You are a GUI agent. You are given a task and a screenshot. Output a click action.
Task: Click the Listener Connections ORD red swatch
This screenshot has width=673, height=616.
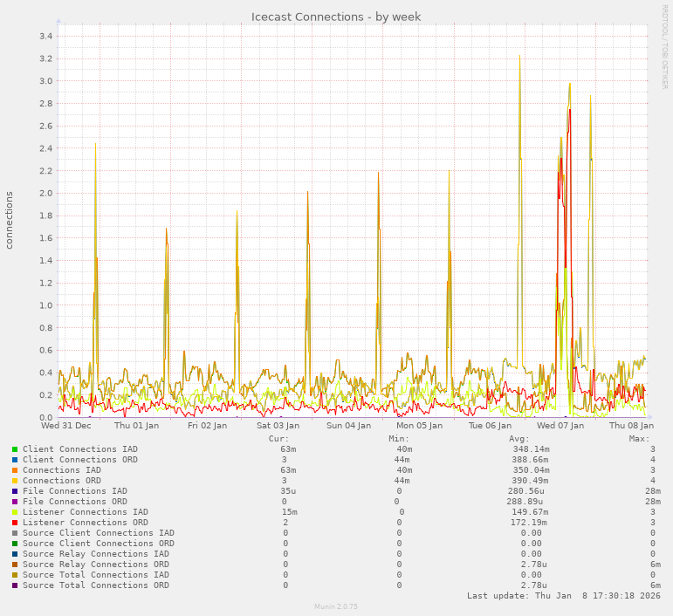(15, 523)
